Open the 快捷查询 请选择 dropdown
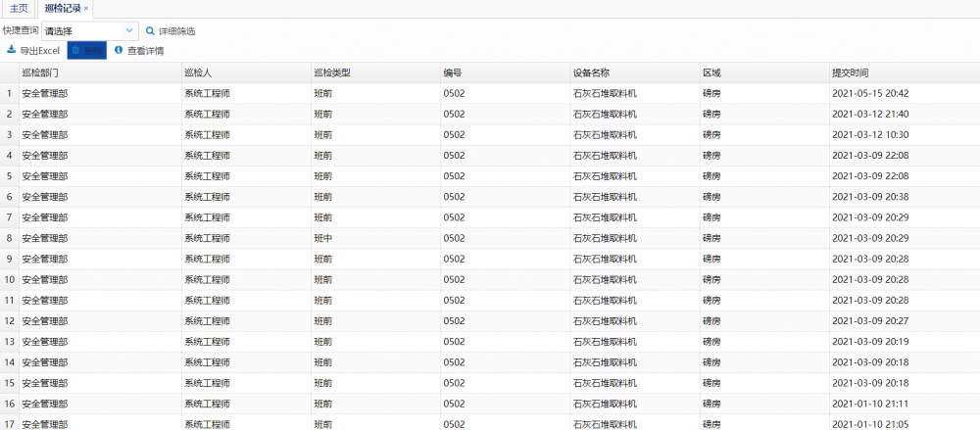This screenshot has height=430, width=980. pyautogui.click(x=90, y=30)
